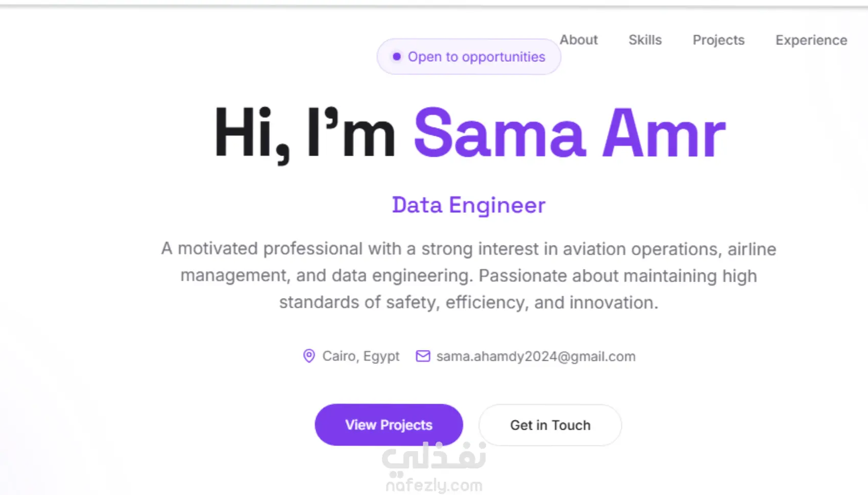Click the purple status dot in badge
The image size is (868, 495).
397,57
